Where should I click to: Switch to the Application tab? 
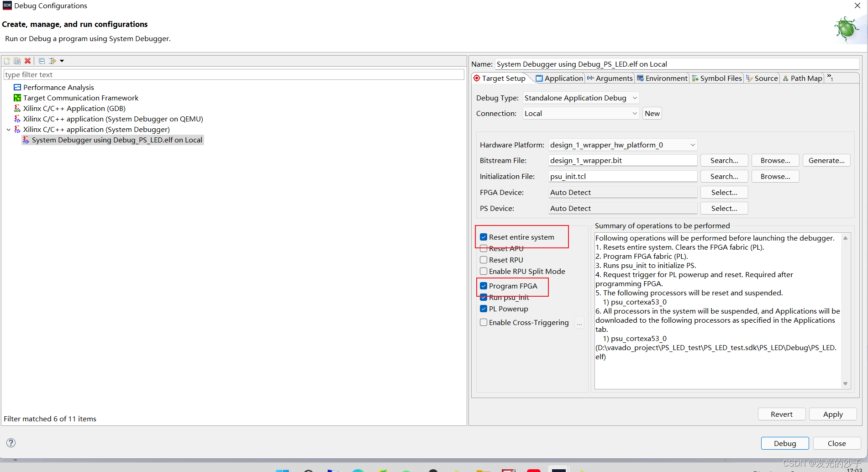coord(559,78)
